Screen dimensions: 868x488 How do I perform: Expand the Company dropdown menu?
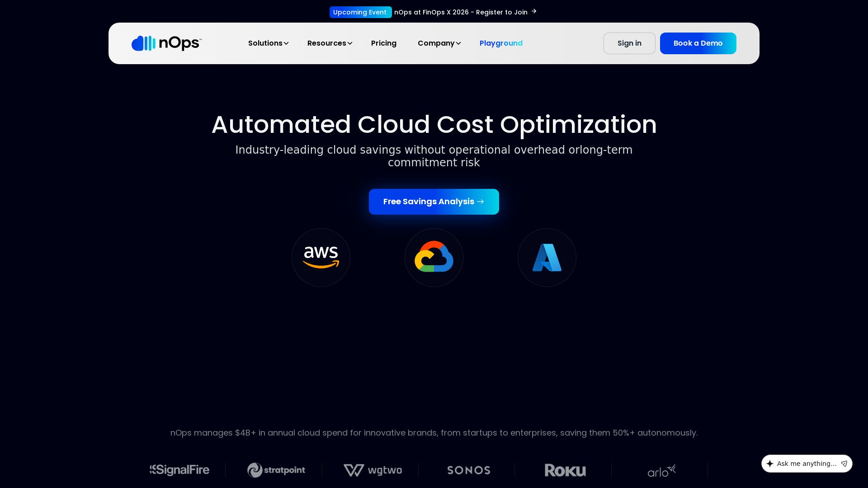[x=439, y=43]
